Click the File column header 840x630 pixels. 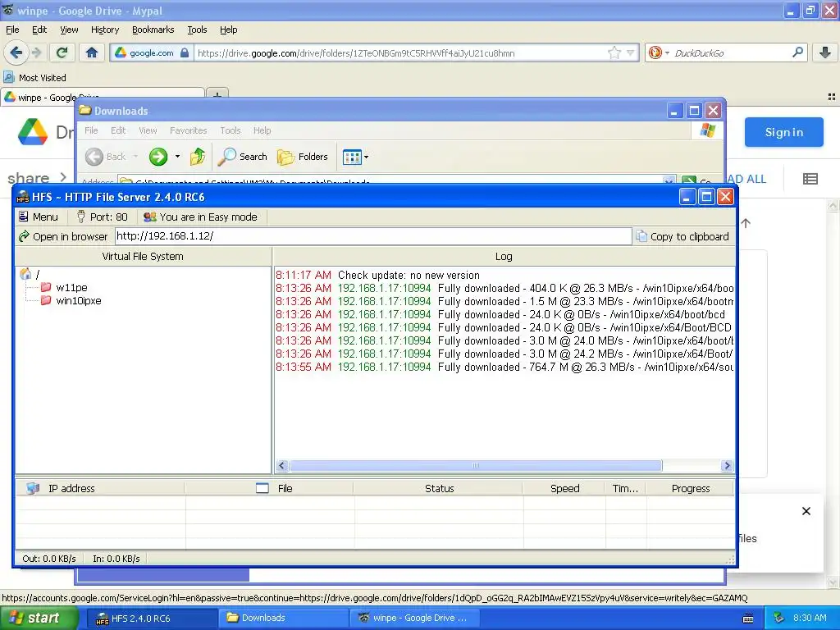pos(269,488)
